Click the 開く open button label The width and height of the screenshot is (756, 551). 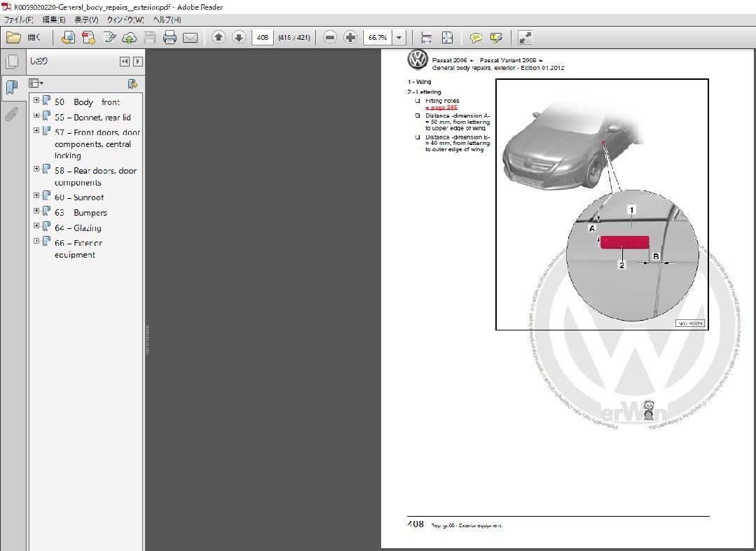[x=34, y=38]
